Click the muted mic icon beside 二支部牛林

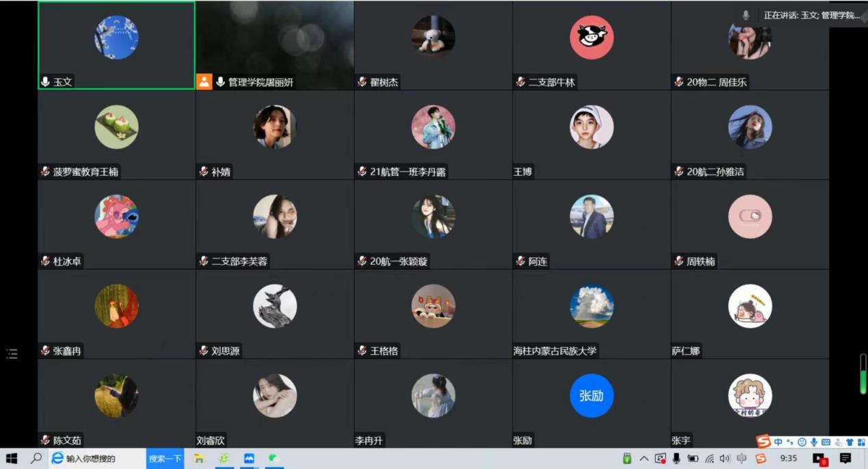[x=521, y=81]
